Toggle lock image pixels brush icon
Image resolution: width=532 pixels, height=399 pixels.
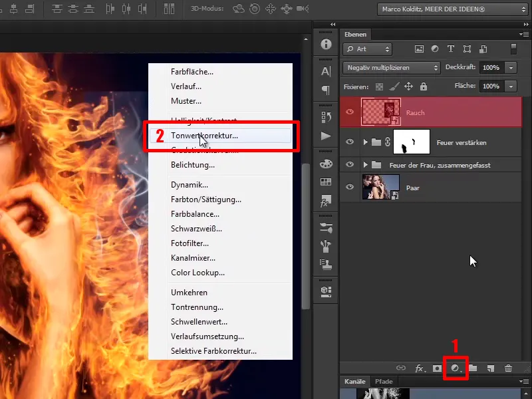point(394,86)
